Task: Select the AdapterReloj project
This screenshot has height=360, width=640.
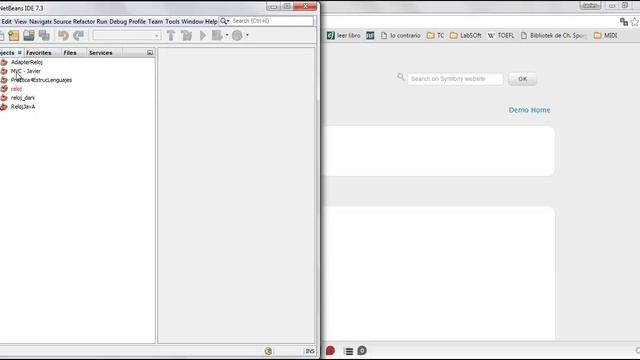Action: tap(27, 62)
